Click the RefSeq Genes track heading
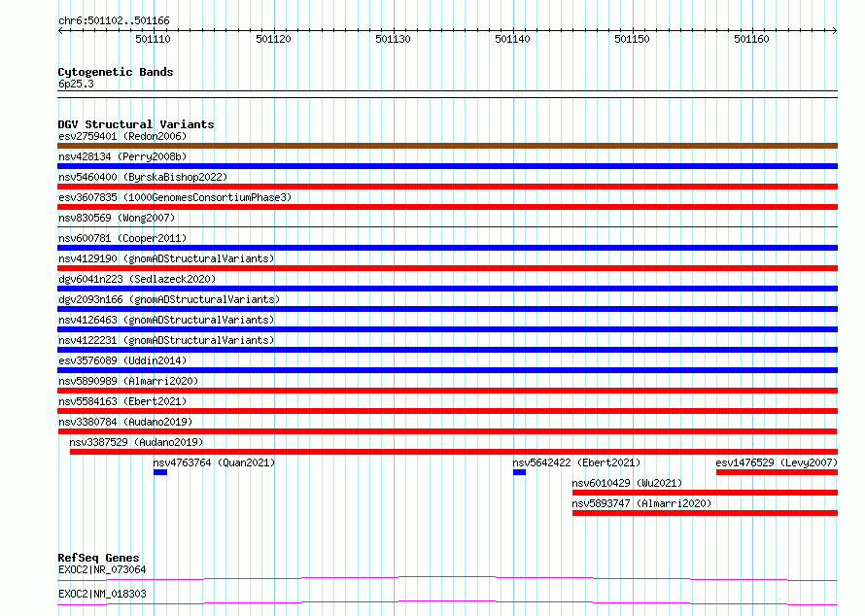The width and height of the screenshot is (865, 616). [98, 558]
